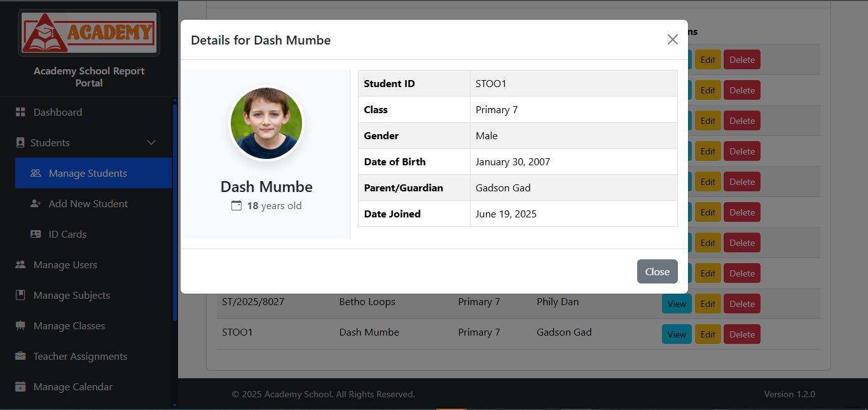The height and width of the screenshot is (410, 868).
Task: Click the ID Cards icon in sidebar
Action: 36,235
